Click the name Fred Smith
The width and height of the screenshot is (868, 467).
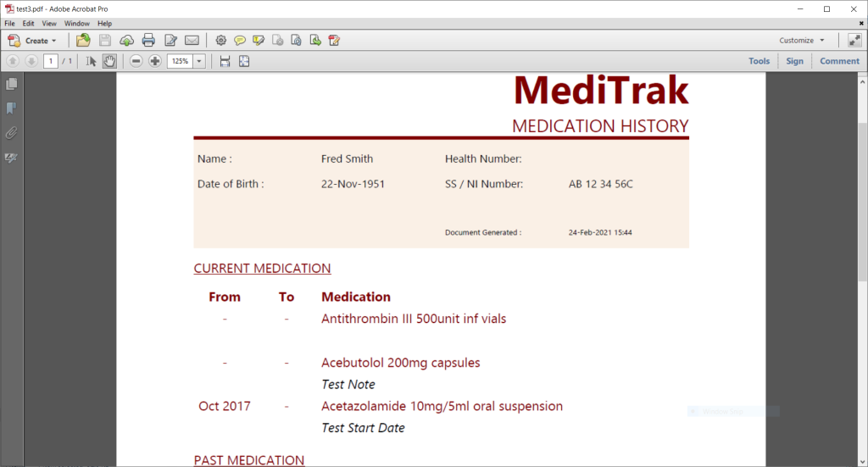tap(347, 158)
